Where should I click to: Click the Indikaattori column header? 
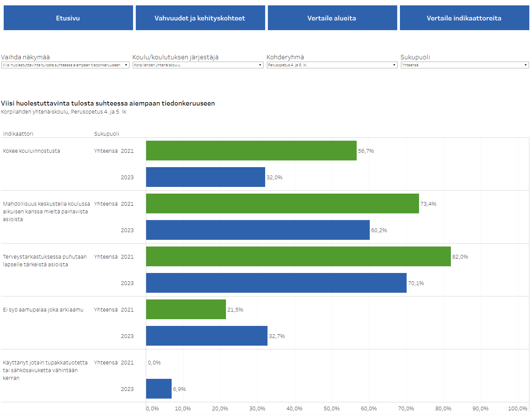point(18,134)
